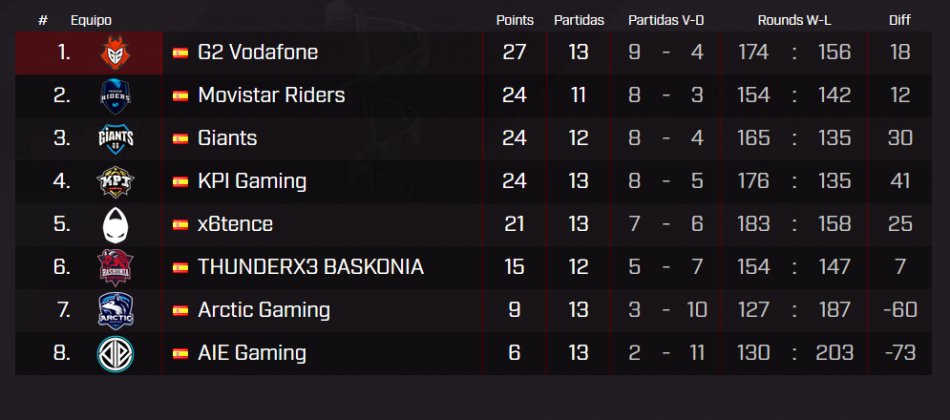This screenshot has width=950, height=420.
Task: Click the KPI Gaming team logo
Action: 115,182
